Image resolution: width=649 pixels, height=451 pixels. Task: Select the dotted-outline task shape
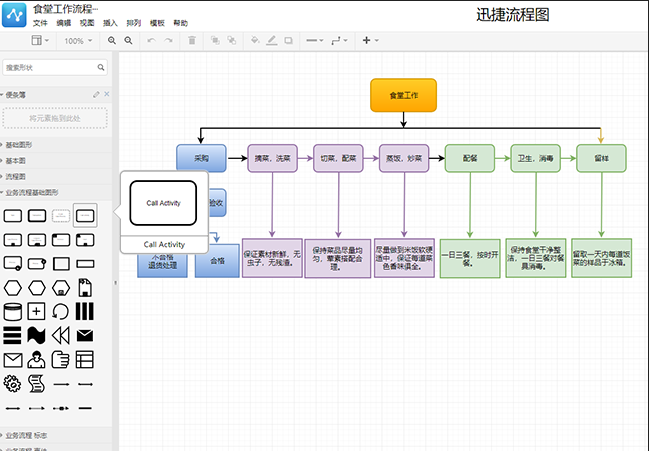click(x=61, y=216)
